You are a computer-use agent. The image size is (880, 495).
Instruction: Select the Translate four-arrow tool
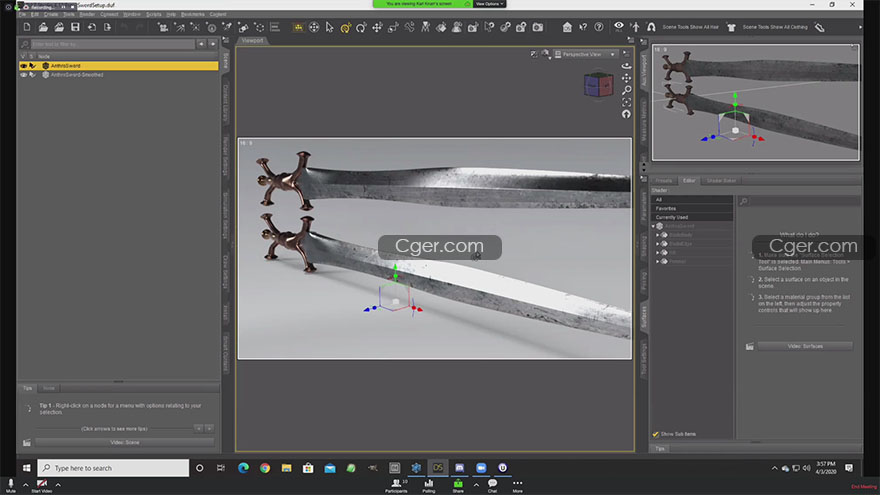(377, 27)
